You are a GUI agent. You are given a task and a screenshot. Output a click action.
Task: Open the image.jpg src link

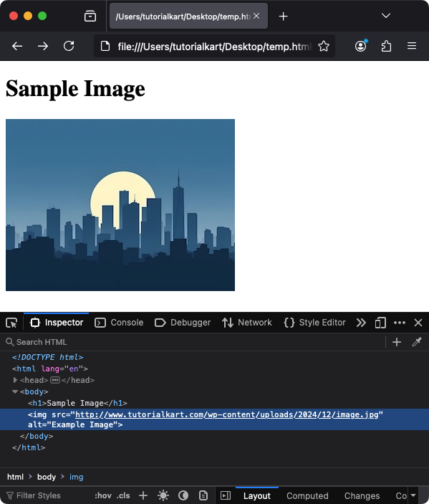pyautogui.click(x=227, y=414)
